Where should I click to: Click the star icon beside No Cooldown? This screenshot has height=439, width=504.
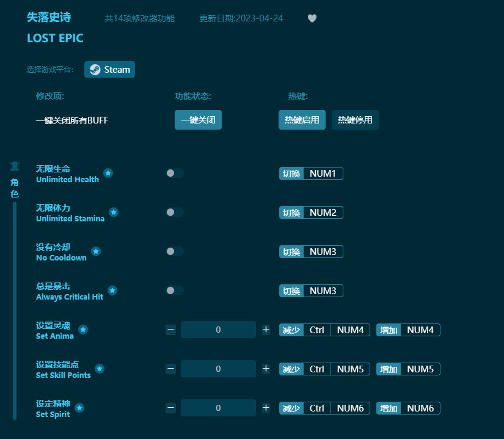(x=95, y=251)
